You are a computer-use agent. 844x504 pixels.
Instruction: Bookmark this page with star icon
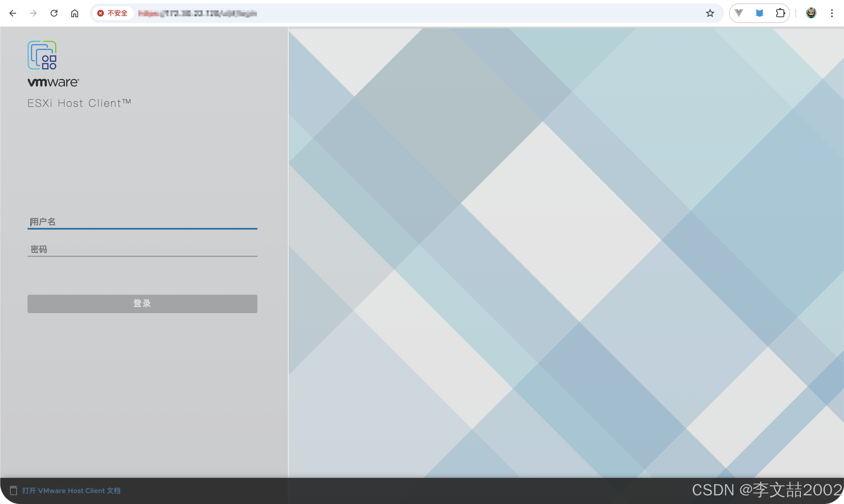(710, 13)
